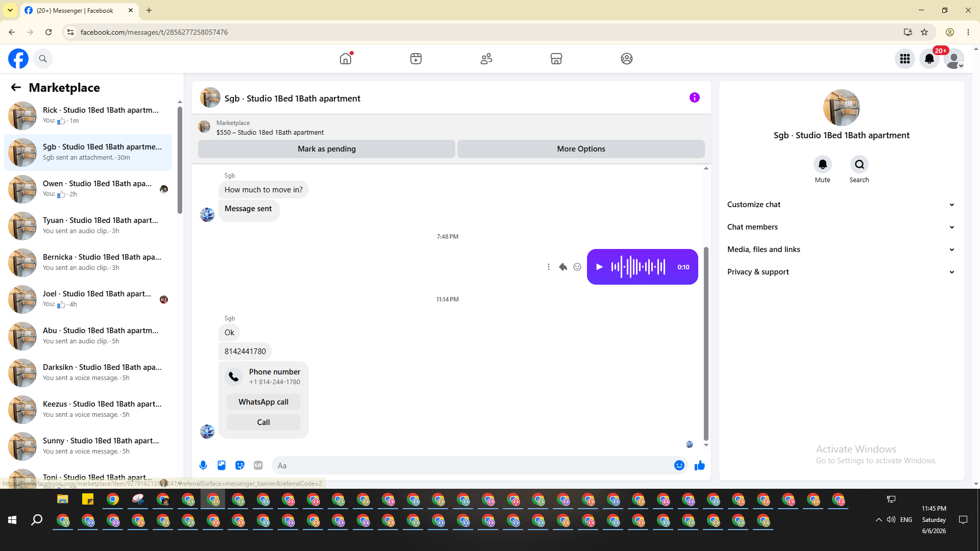The height and width of the screenshot is (551, 980).
Task: Click the conversation scrollbar
Action: (706, 343)
